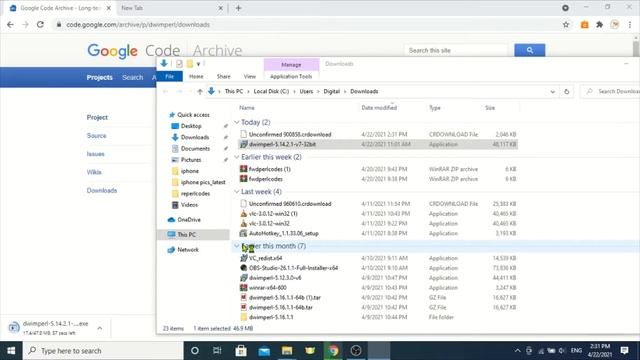Collapse the Today (2) group

237,122
